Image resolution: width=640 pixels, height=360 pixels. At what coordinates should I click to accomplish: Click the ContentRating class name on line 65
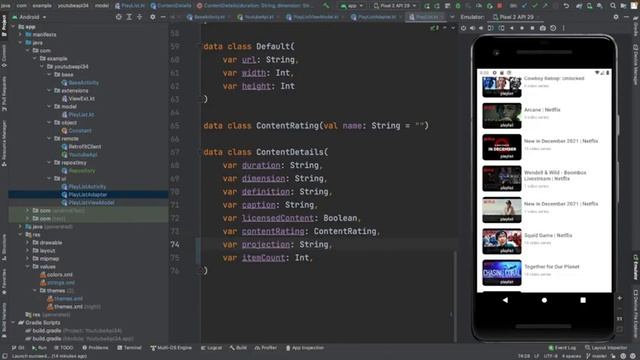[287, 126]
